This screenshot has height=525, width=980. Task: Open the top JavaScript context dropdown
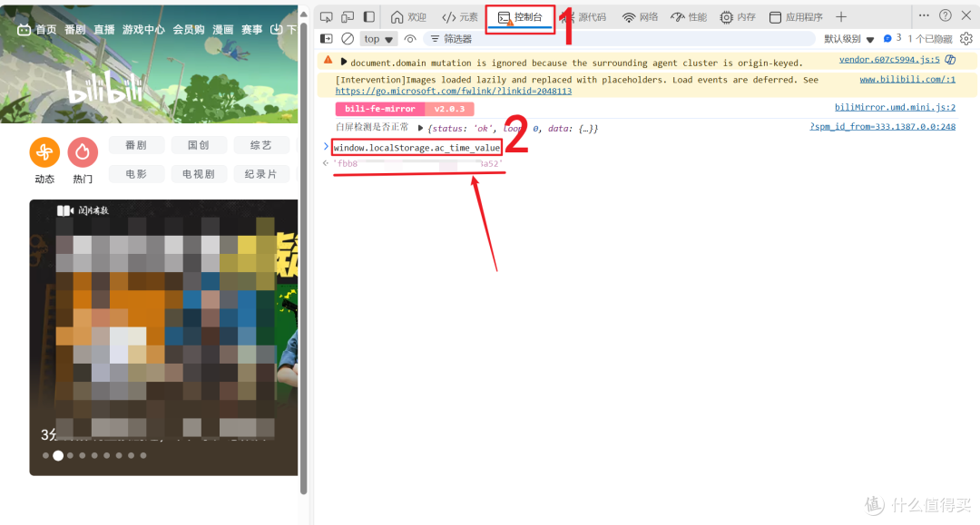tap(378, 39)
